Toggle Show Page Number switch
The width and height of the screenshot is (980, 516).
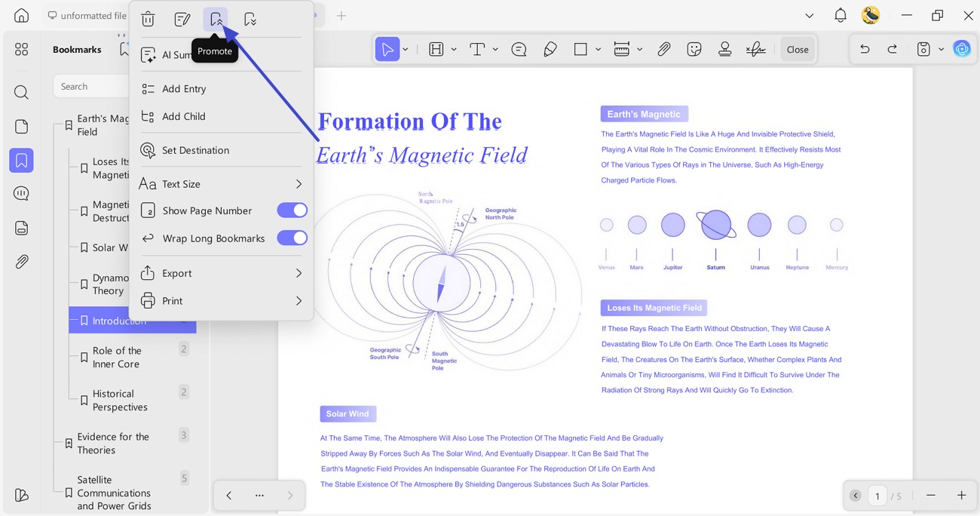(292, 210)
